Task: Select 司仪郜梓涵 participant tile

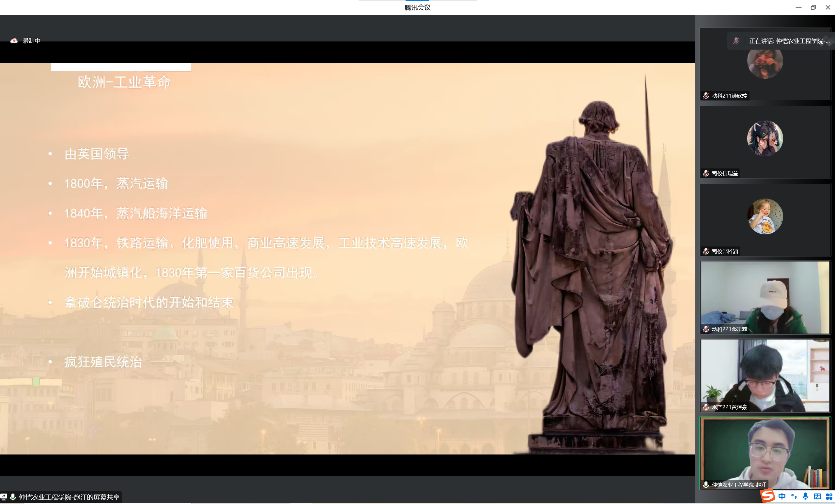Action: point(765,220)
